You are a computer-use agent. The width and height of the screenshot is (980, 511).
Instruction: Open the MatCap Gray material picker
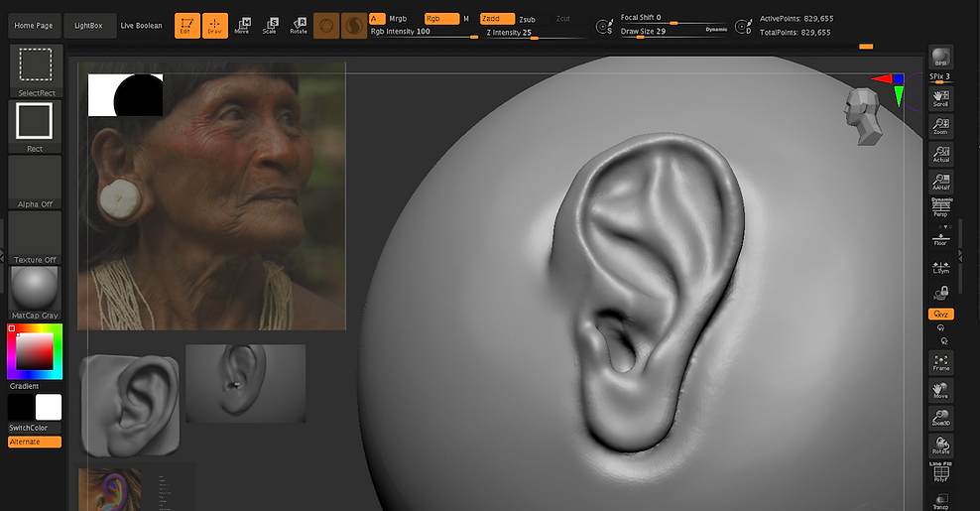(x=35, y=294)
